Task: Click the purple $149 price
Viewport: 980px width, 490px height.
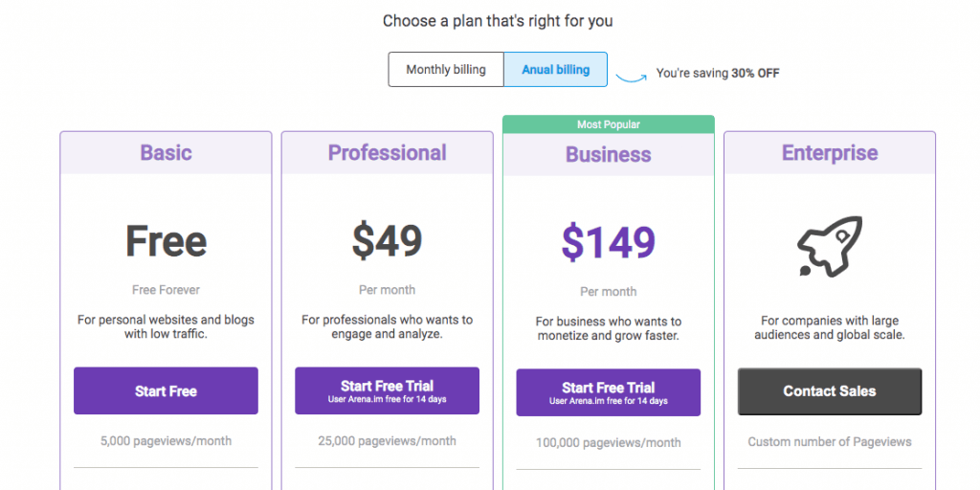Action: pyautogui.click(x=608, y=244)
